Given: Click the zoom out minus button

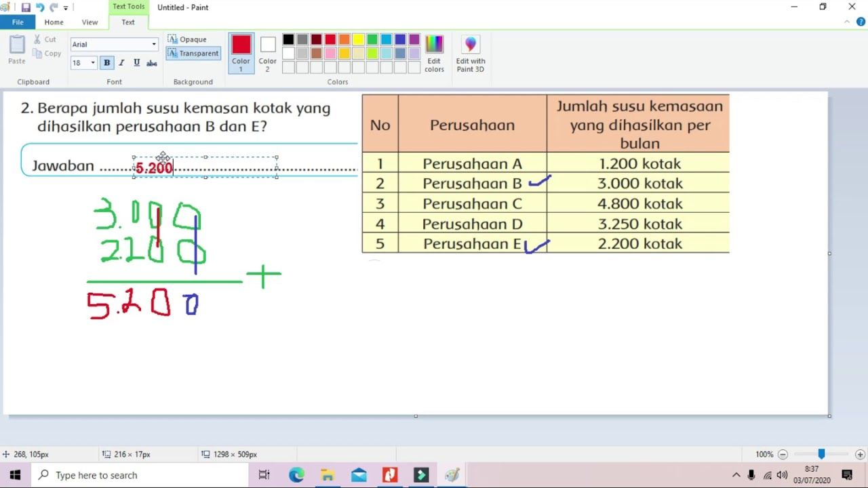Looking at the screenshot, I should pyautogui.click(x=783, y=454).
